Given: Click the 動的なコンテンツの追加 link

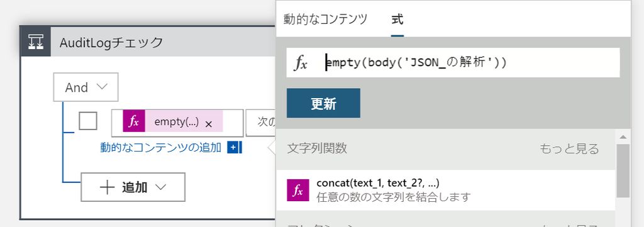Looking at the screenshot, I should click(161, 147).
